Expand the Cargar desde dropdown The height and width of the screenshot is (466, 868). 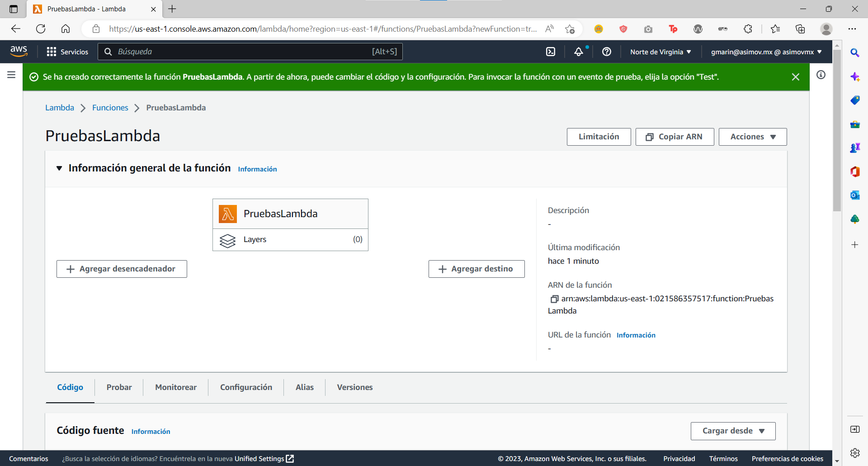(x=733, y=431)
